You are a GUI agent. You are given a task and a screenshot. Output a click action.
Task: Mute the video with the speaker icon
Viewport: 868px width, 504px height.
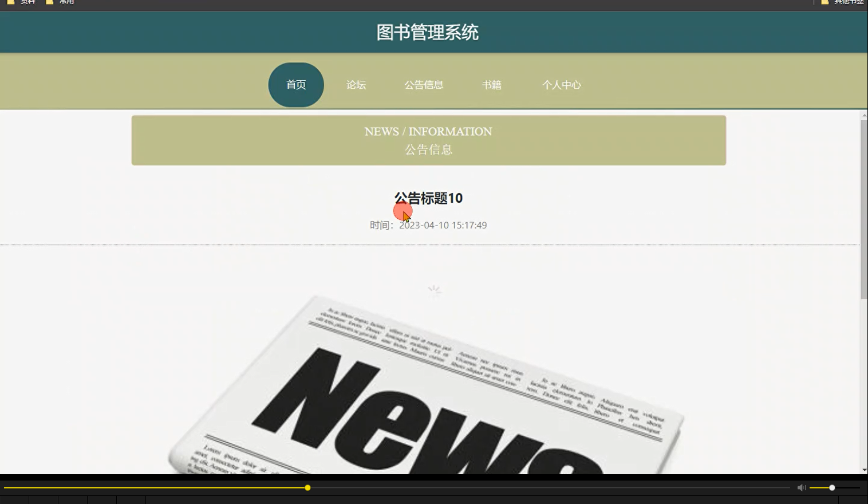801,487
